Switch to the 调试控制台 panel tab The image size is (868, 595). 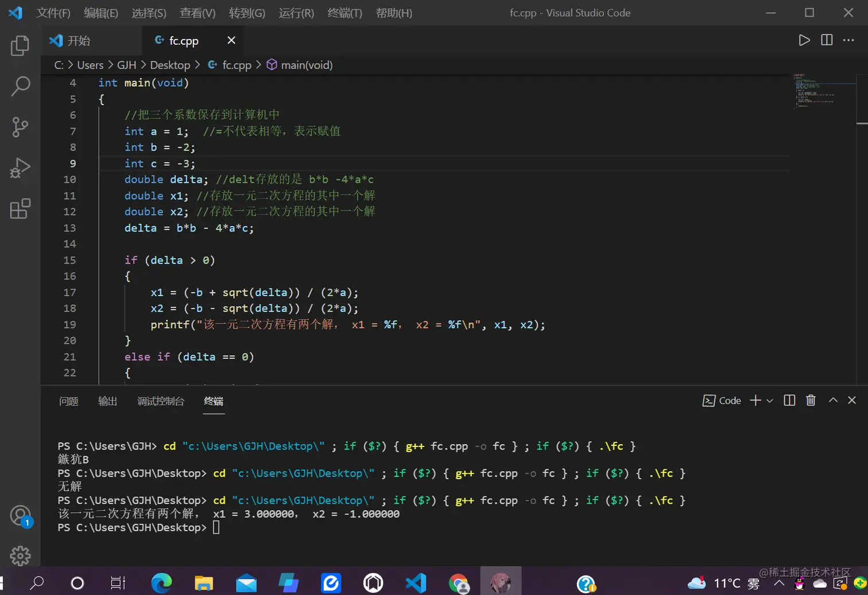[x=161, y=401]
